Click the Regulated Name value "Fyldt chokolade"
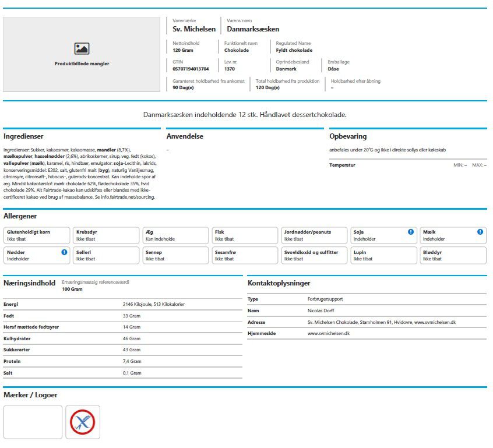The image size is (493, 448). point(294,50)
